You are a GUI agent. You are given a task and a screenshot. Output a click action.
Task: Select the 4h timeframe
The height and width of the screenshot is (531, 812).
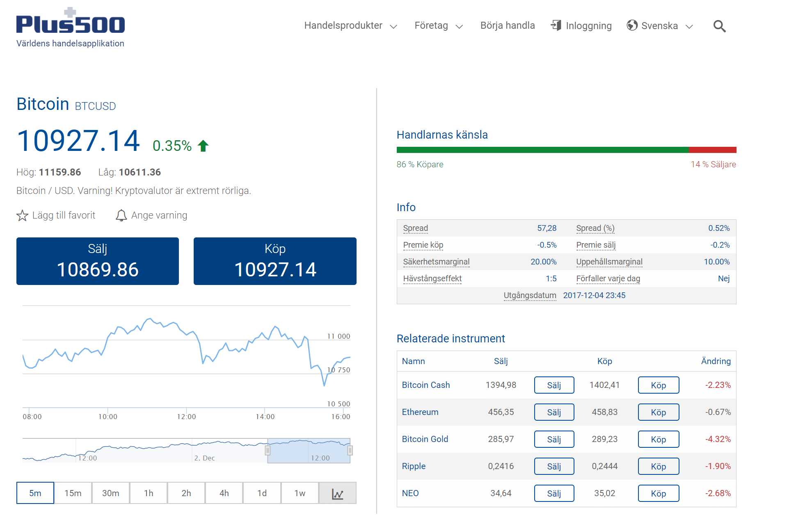(224, 493)
